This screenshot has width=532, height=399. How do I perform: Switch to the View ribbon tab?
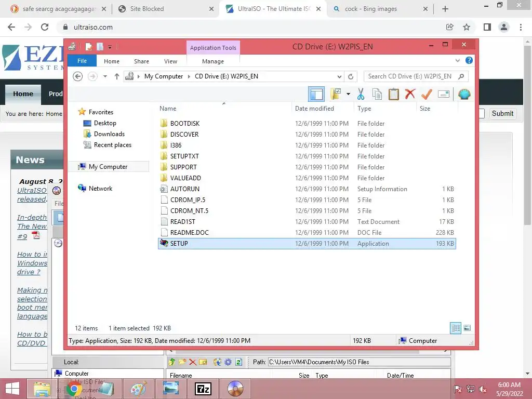click(170, 61)
